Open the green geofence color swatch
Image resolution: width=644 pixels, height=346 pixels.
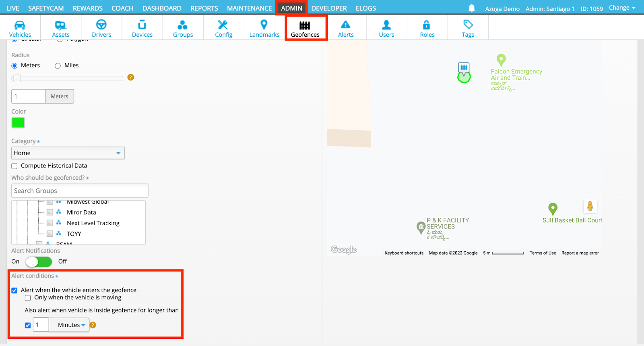[18, 123]
